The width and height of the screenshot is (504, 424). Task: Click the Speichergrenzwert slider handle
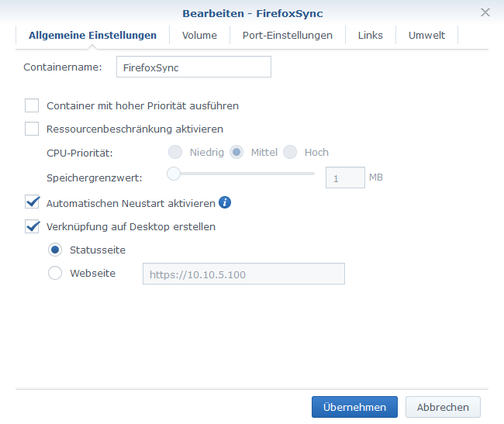coord(174,174)
